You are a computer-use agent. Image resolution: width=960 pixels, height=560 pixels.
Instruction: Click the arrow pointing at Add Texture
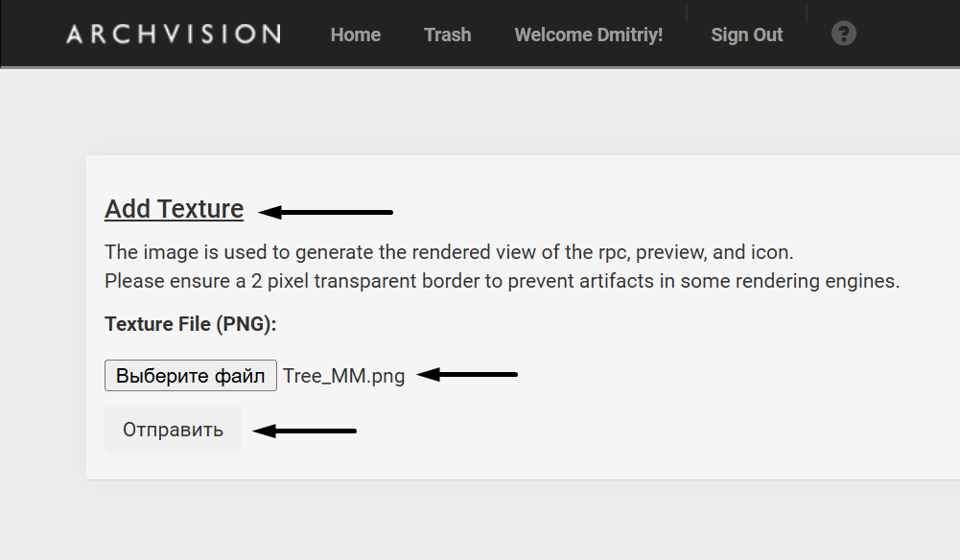327,211
